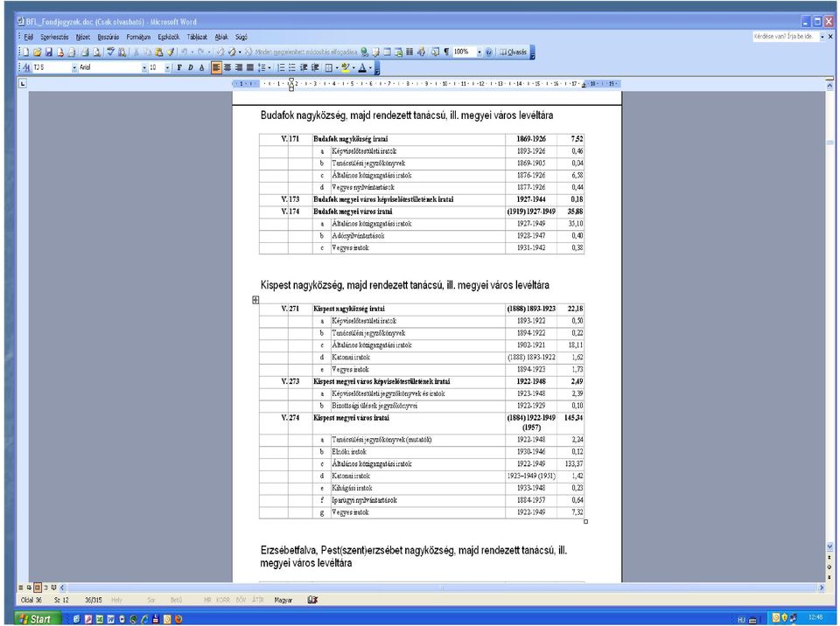Click the increase indent icon

tap(316, 67)
